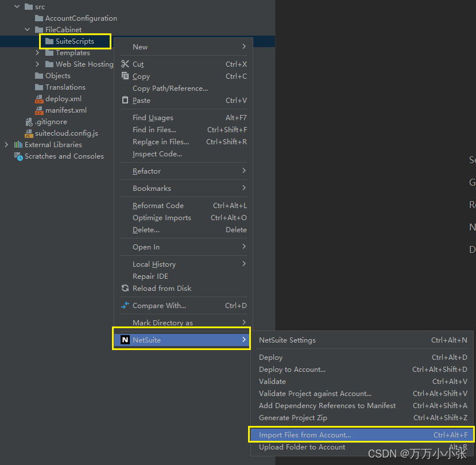Open the Bookmarks submenu arrow
Viewport: 476px width, 465px height.
[244, 188]
